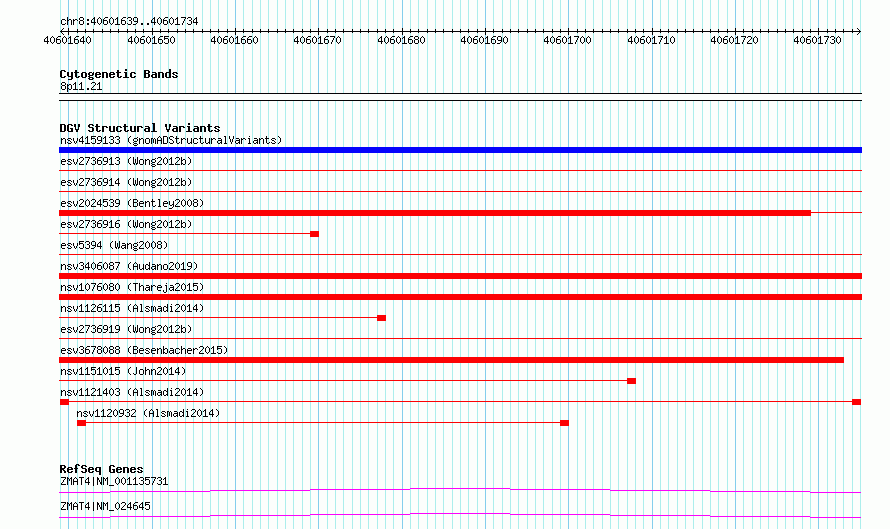Click the 40601660 ruler position label

click(234, 40)
